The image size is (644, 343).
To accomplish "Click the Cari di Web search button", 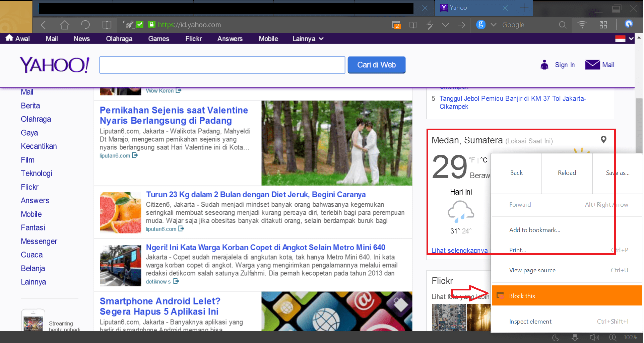I will click(376, 65).
